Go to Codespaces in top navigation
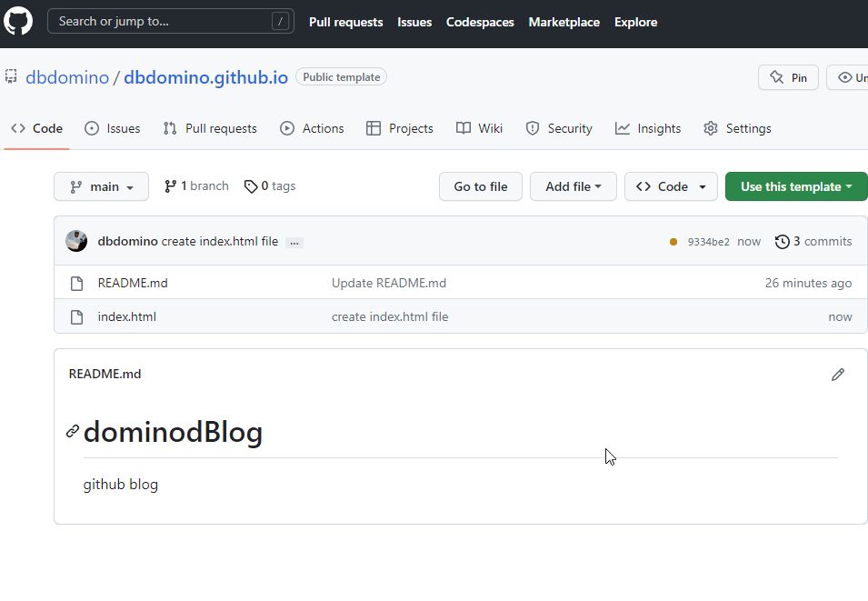868x601 pixels. point(480,22)
